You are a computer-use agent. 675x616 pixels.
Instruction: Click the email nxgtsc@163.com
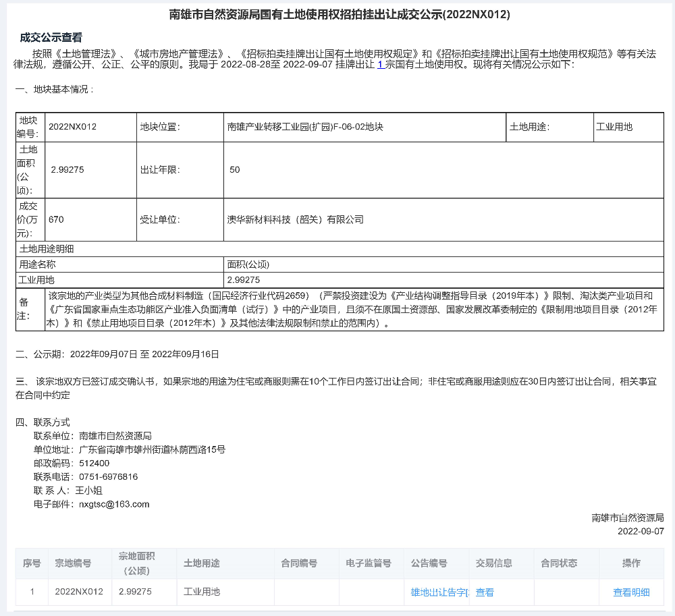pyautogui.click(x=114, y=504)
